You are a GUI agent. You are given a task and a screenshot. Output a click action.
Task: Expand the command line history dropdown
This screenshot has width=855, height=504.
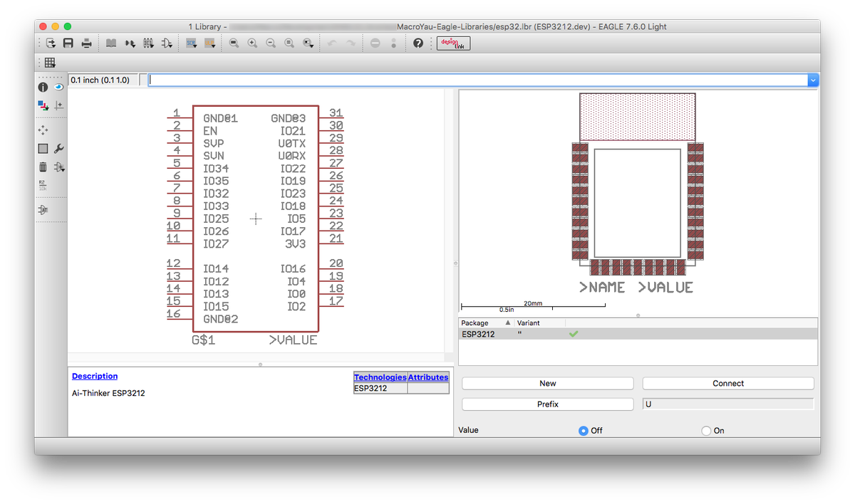tap(813, 80)
